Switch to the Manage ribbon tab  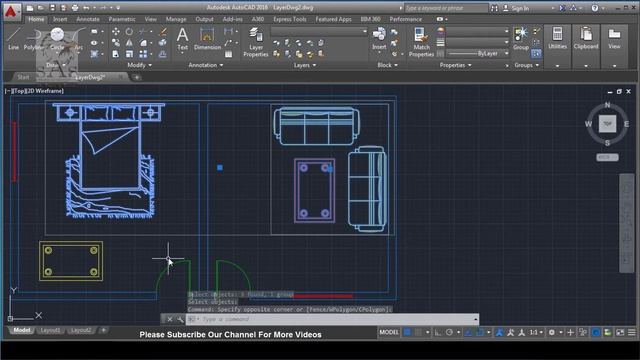(x=176, y=19)
